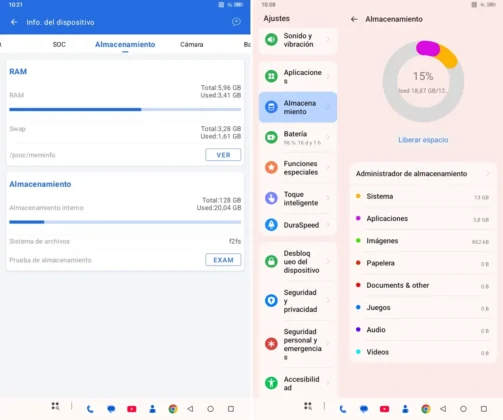Viewport: 503px width, 420px height.
Task: Launch Messages app in left taskbar
Action: [111, 409]
